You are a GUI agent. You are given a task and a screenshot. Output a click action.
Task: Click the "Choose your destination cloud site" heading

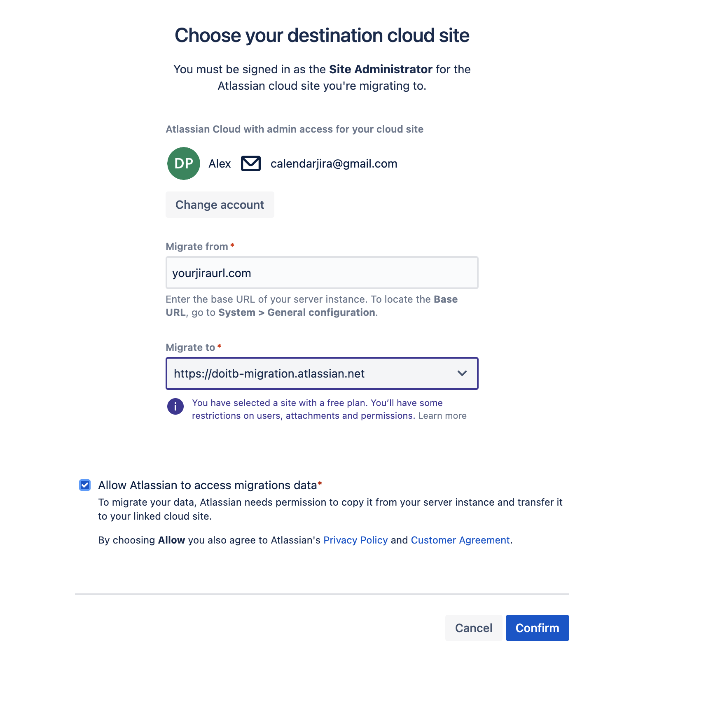[x=322, y=35]
